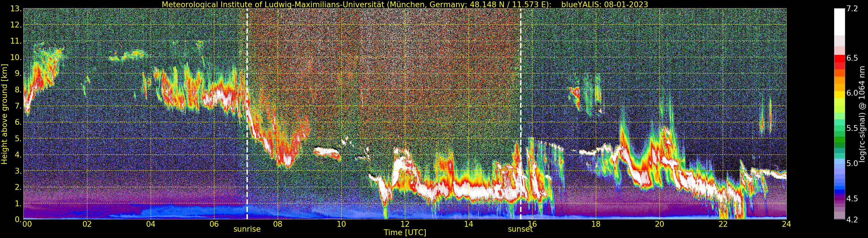The width and height of the screenshot is (868, 238).
Task: Click the '08' time tick label
Action: click(x=278, y=224)
